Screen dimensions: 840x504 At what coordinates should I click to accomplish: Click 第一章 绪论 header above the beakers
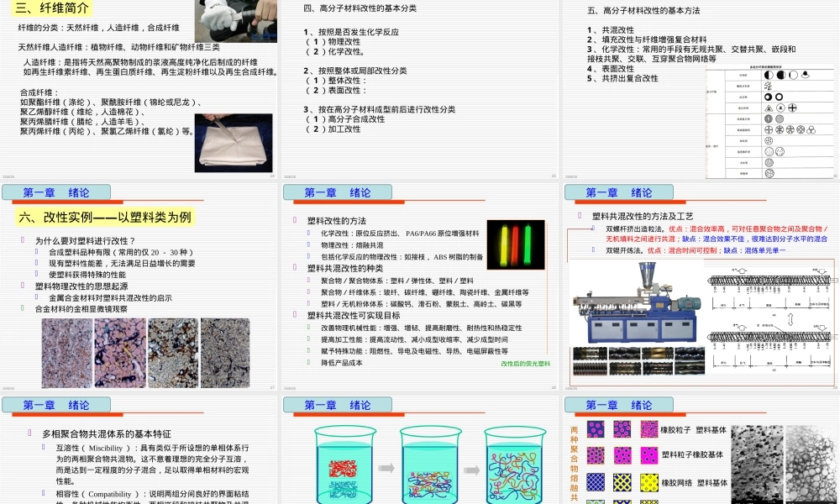[x=338, y=406]
